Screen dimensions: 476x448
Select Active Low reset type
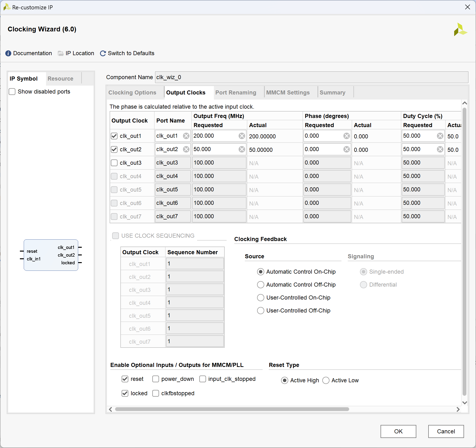click(x=326, y=380)
